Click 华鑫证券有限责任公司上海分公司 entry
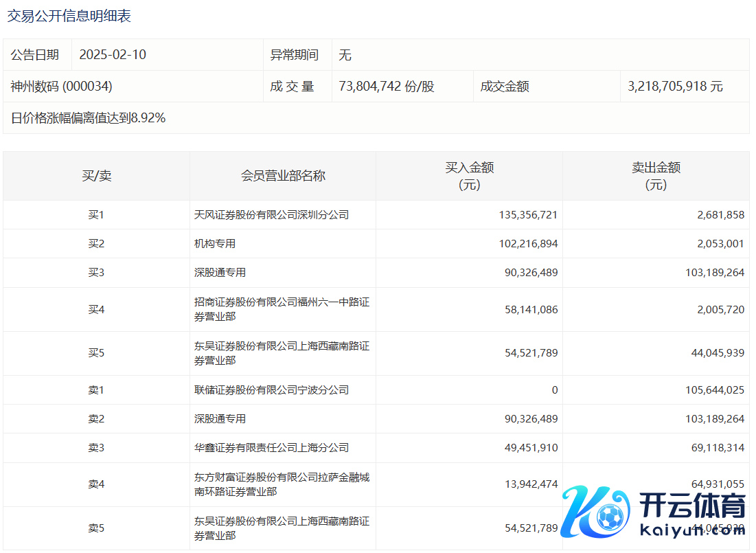 (x=272, y=448)
